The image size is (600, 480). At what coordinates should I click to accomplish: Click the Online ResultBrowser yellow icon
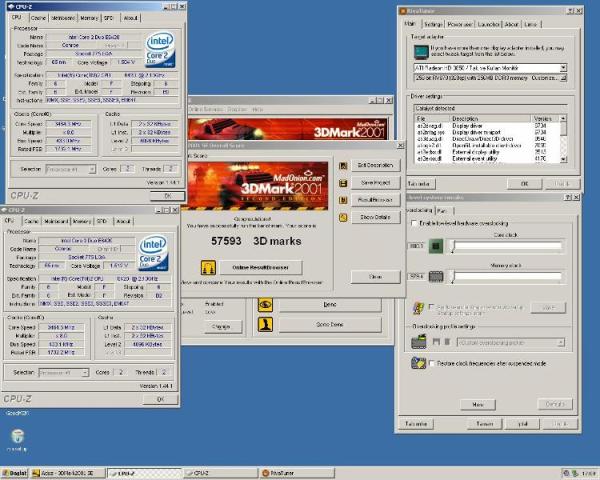[208, 268]
